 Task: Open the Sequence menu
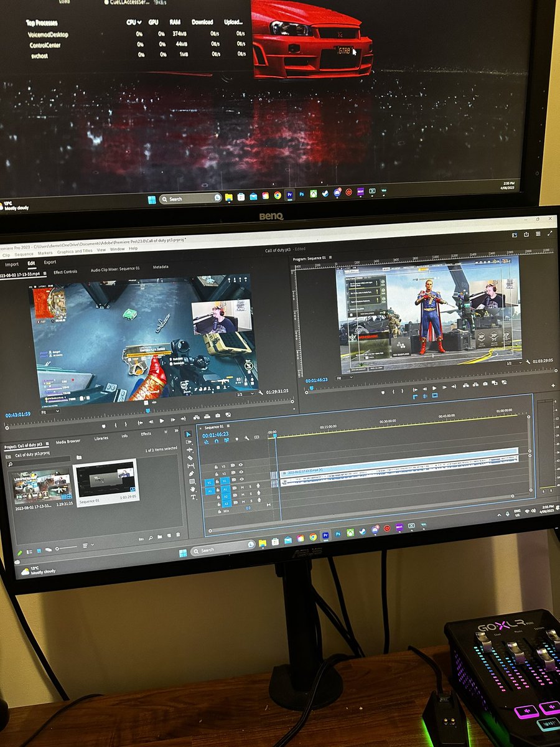pos(24,255)
